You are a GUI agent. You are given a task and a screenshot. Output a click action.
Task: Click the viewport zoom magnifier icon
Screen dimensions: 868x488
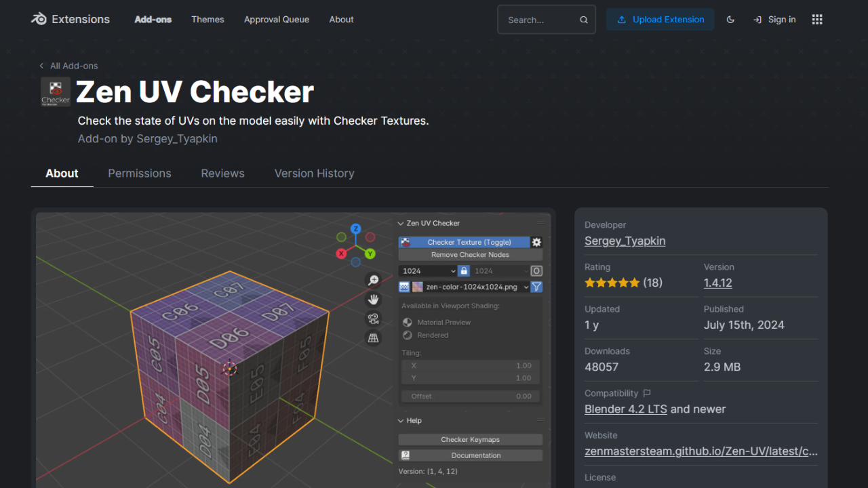pos(373,280)
